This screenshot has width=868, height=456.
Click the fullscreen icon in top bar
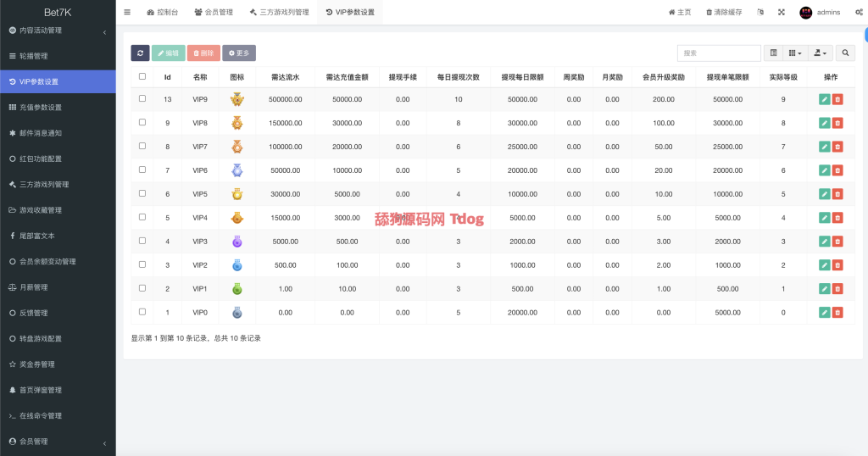[x=781, y=13]
